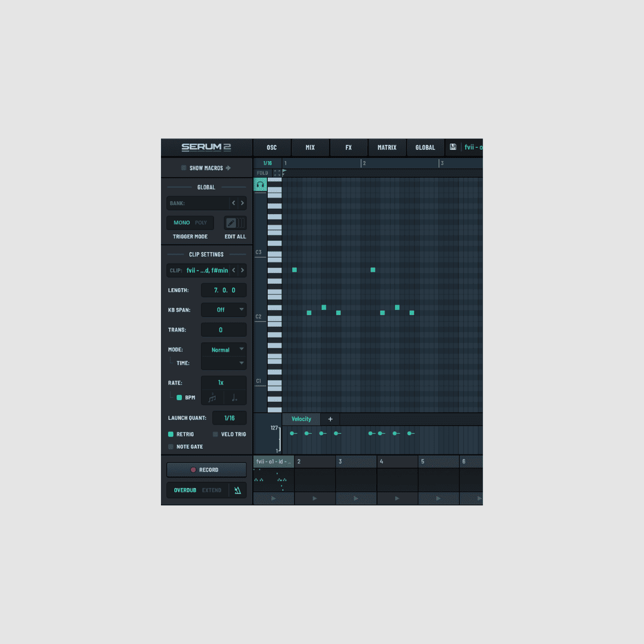Screen dimensions: 644x644
Task: Go to the previous bank with the left arrow
Action: [234, 203]
